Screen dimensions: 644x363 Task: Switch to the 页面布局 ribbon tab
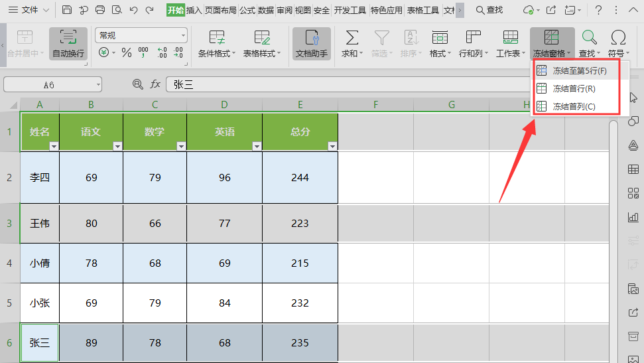(x=220, y=10)
